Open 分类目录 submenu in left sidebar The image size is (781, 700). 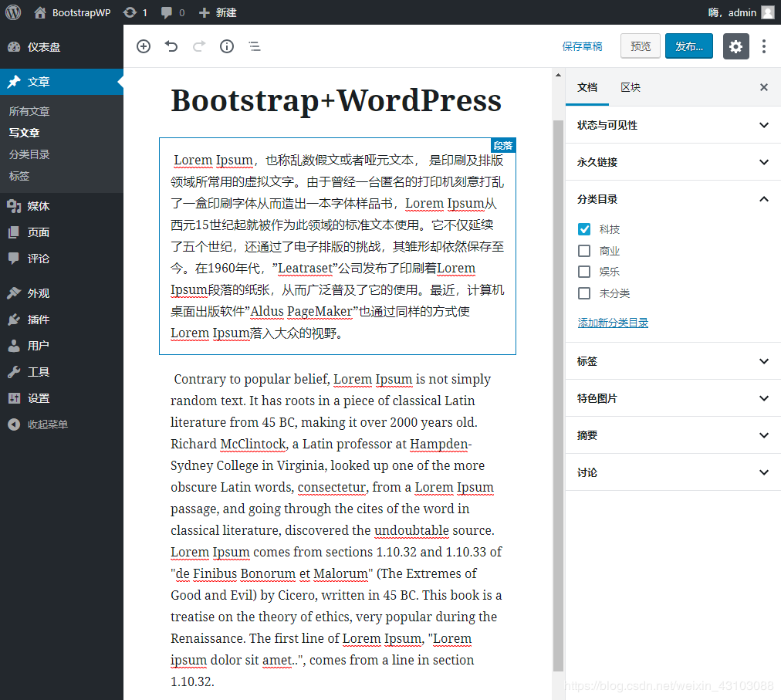pyautogui.click(x=29, y=154)
